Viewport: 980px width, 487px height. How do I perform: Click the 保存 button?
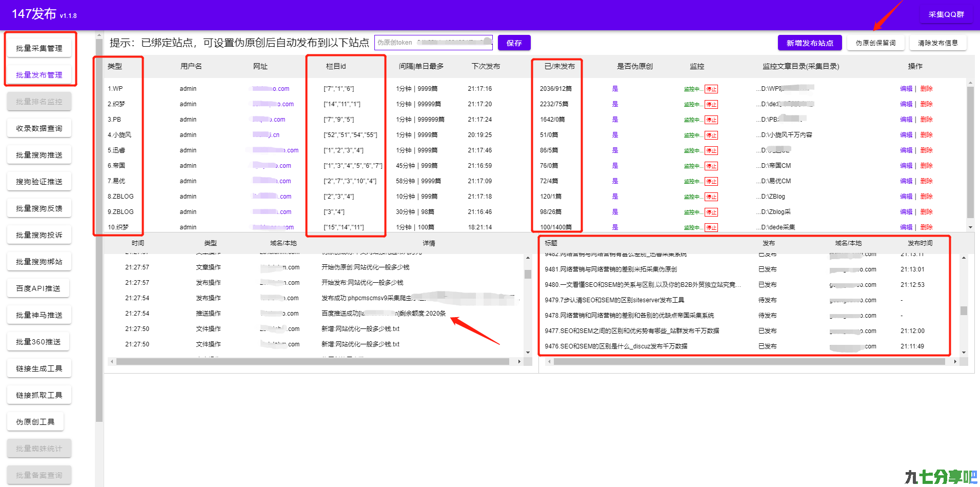point(514,43)
